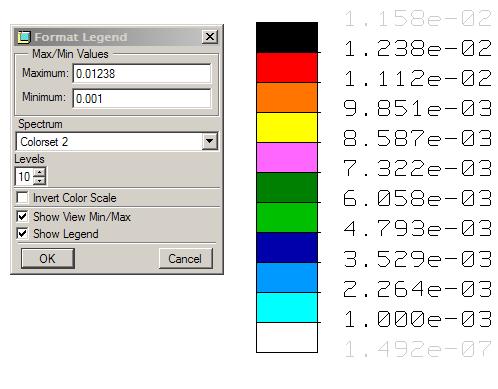Click the light blue legend color band
Viewport: 498px width, 389px height.
(287, 278)
